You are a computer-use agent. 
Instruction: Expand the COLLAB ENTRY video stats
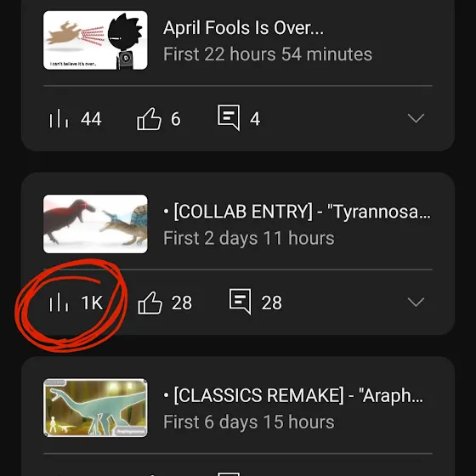(416, 302)
